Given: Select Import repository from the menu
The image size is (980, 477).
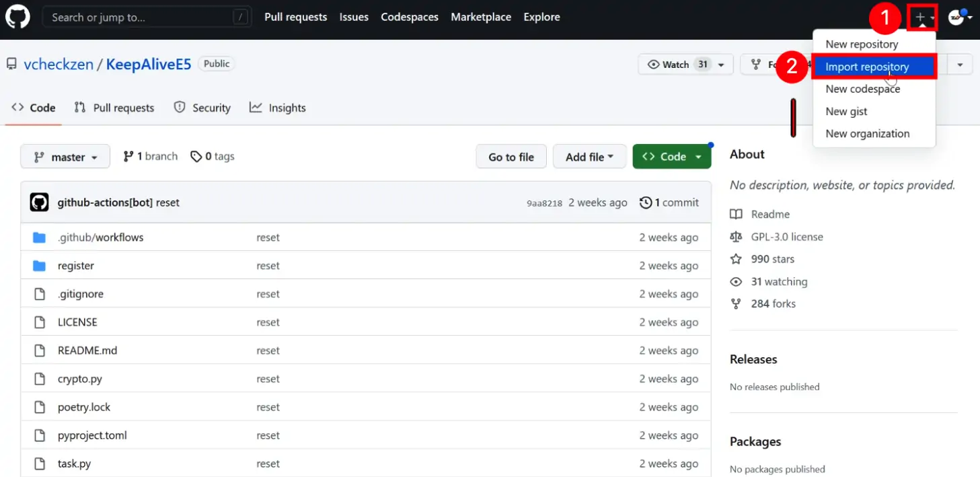Looking at the screenshot, I should (x=867, y=67).
